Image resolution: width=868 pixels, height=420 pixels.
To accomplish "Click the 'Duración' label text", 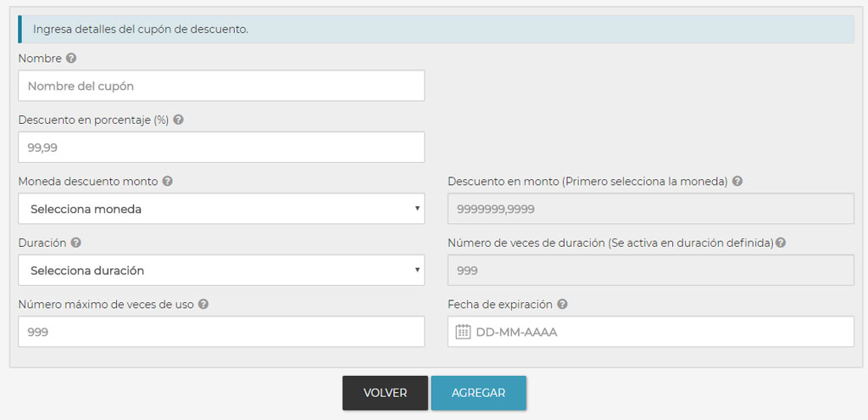I will tap(42, 243).
